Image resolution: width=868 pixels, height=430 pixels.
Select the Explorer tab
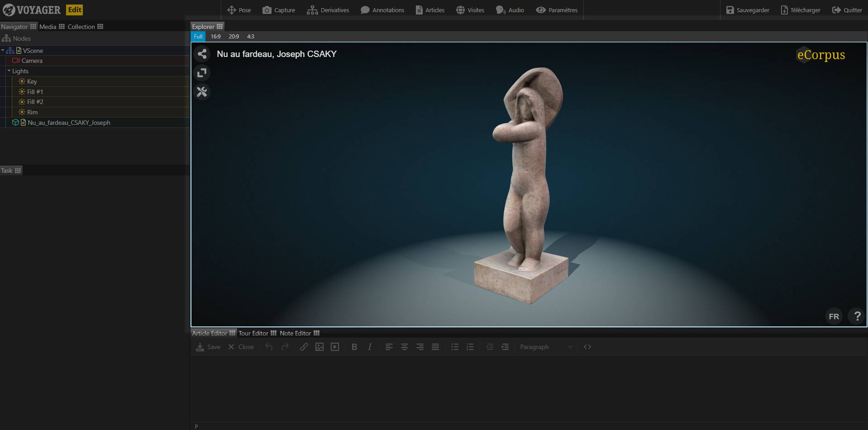[x=207, y=27]
